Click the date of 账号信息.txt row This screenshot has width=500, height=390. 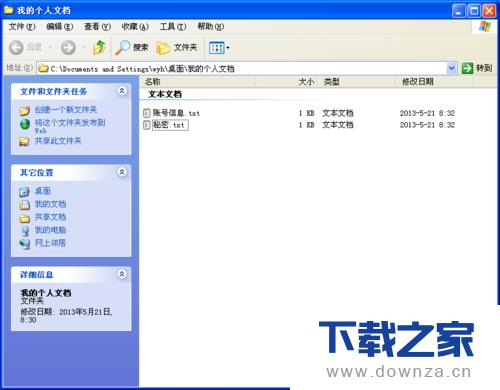click(427, 113)
